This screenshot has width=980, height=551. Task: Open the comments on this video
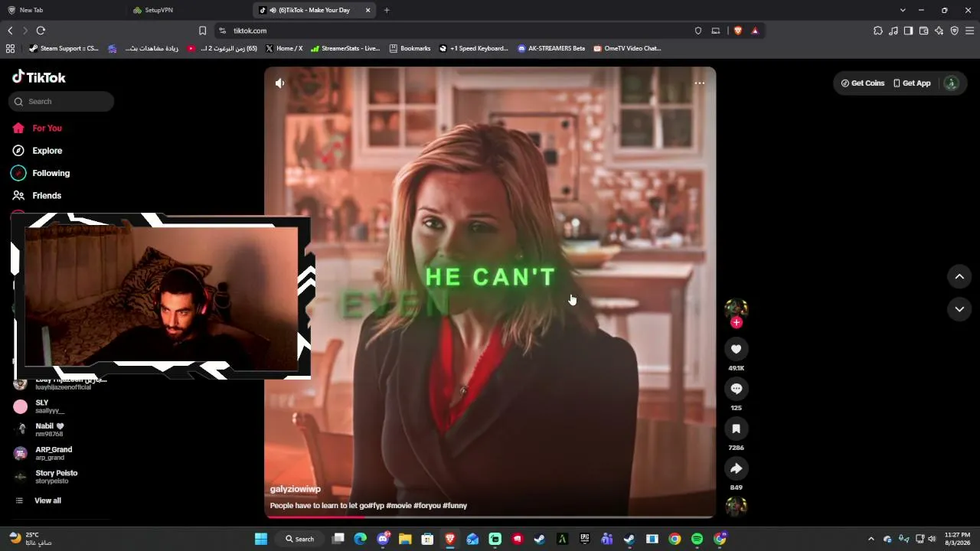(x=736, y=389)
